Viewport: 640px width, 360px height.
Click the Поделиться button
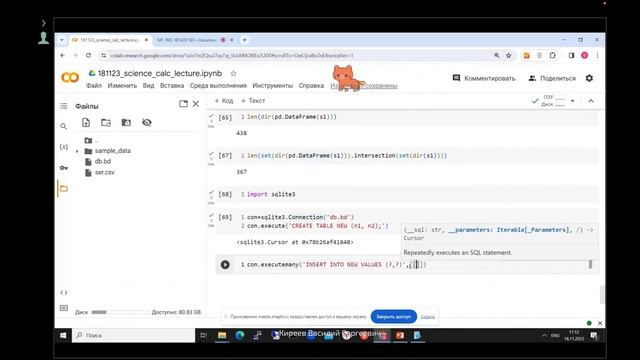coord(552,78)
